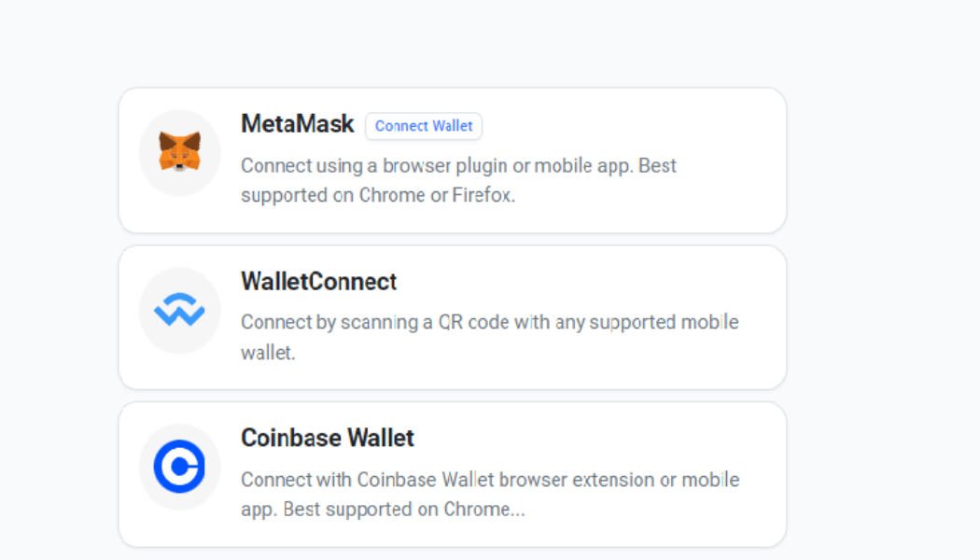Screen dimensions: 980x560
Task: Click "Connect using a browser plugin" description line
Action: 458,166
